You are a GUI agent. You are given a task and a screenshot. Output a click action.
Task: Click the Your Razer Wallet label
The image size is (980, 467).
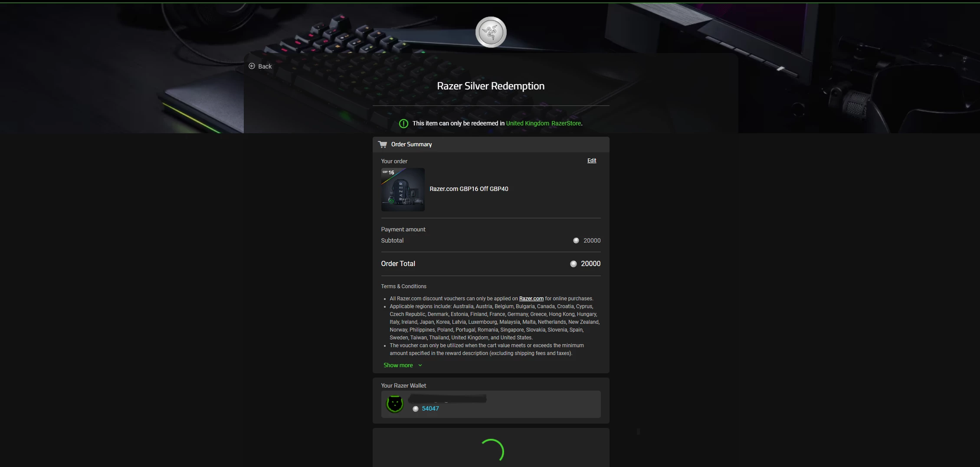pos(403,385)
